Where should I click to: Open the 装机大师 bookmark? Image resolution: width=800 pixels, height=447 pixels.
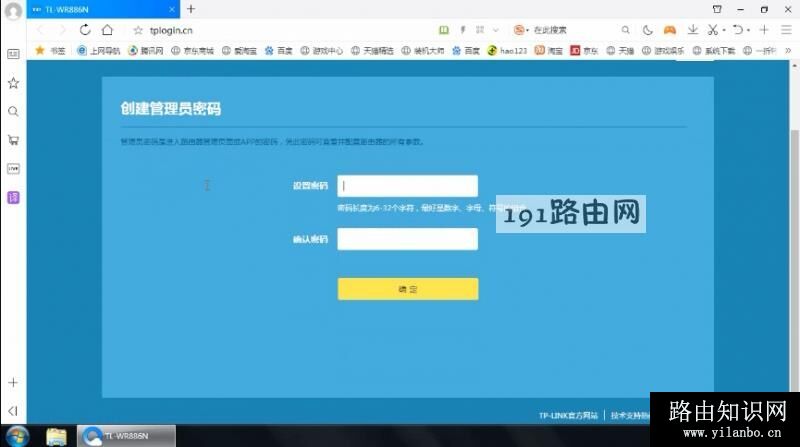click(x=423, y=51)
